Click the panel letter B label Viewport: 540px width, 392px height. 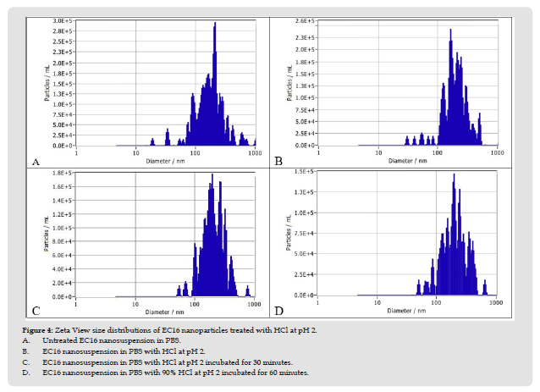(x=276, y=161)
